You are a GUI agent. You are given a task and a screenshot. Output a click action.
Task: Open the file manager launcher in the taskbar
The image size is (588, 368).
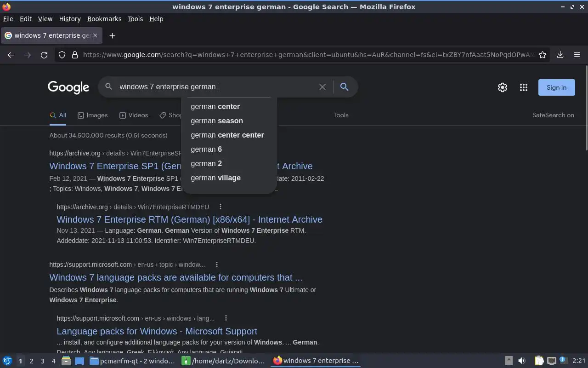click(66, 361)
